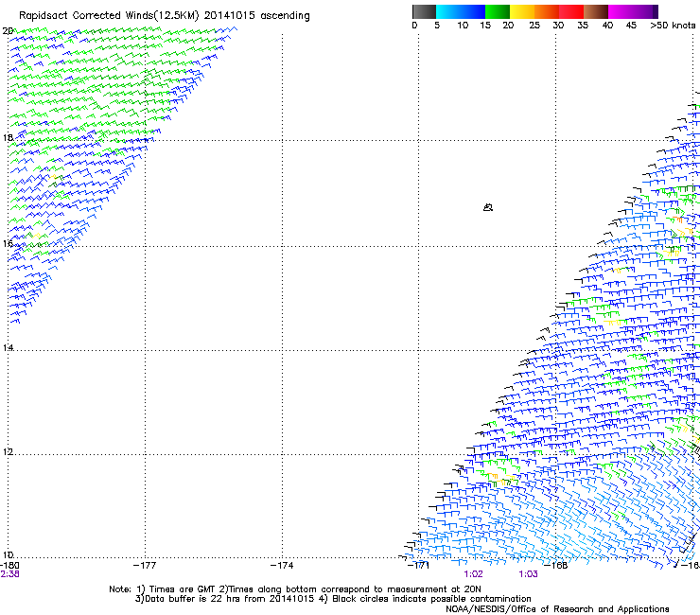The height and width of the screenshot is (615, 700).
Task: Click longitude label -174
Action: (282, 566)
